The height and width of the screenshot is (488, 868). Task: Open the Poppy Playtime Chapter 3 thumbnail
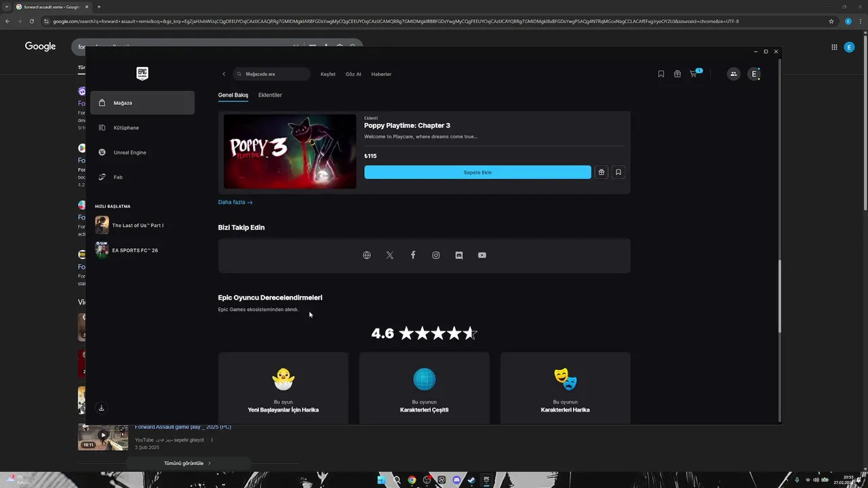point(290,151)
